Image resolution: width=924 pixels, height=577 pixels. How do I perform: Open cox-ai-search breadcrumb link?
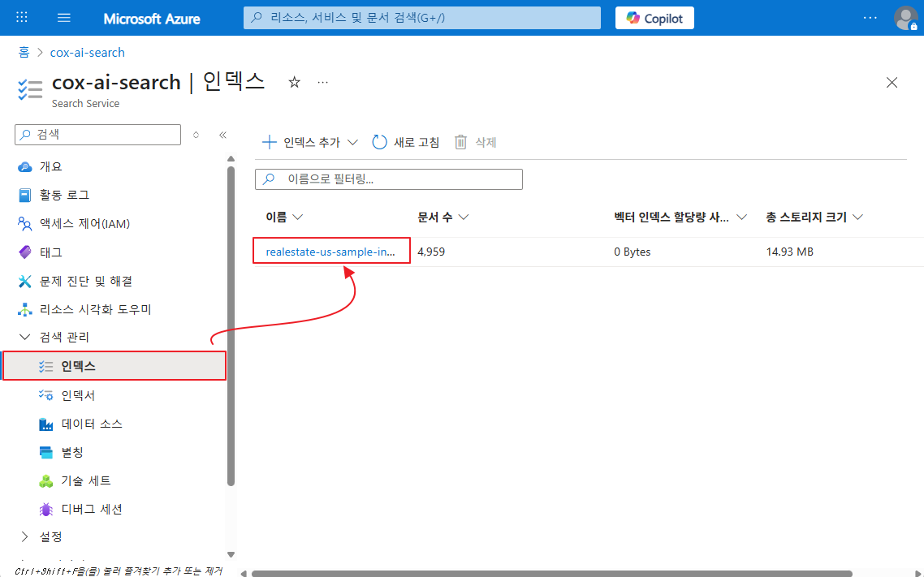pos(87,53)
